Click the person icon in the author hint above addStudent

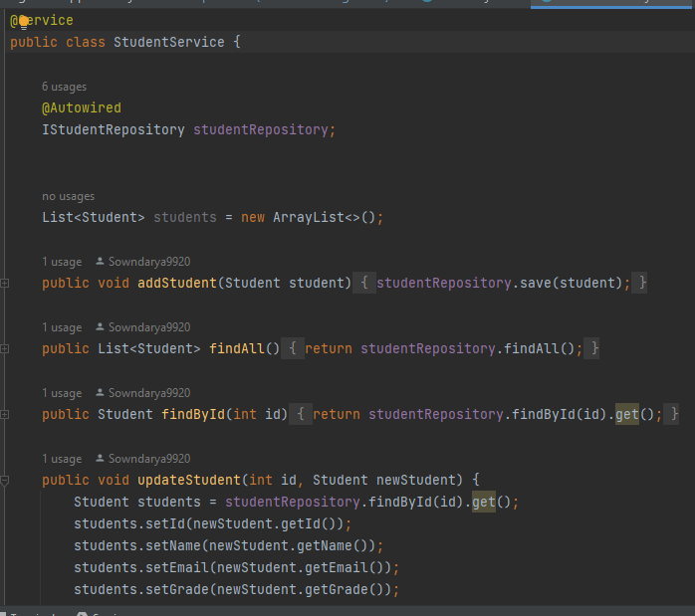click(x=100, y=262)
